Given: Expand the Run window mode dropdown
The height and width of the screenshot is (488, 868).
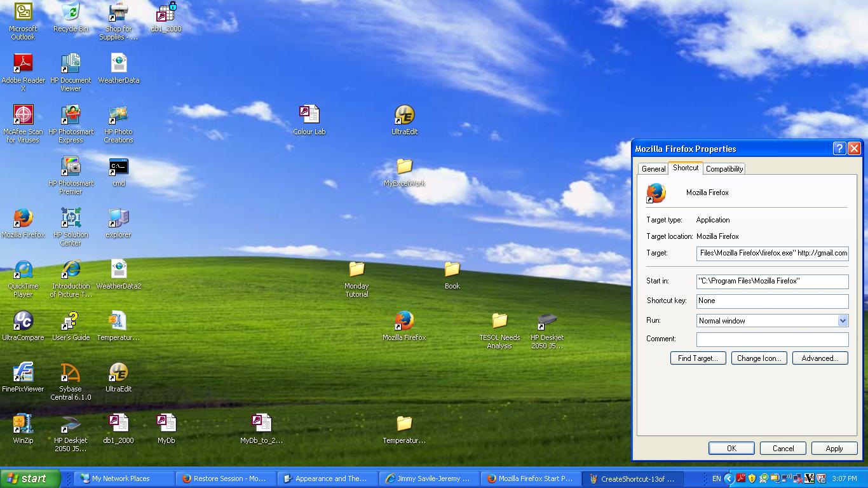Looking at the screenshot, I should pyautogui.click(x=843, y=321).
